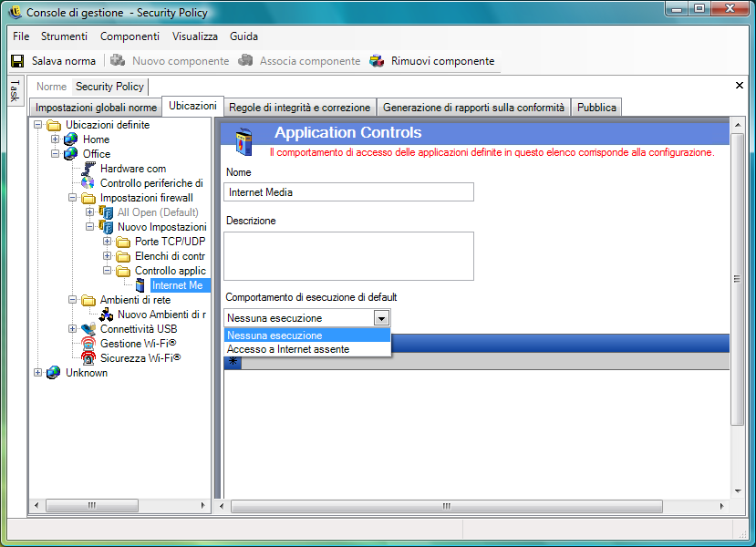Open the Visualizza menu

point(195,36)
